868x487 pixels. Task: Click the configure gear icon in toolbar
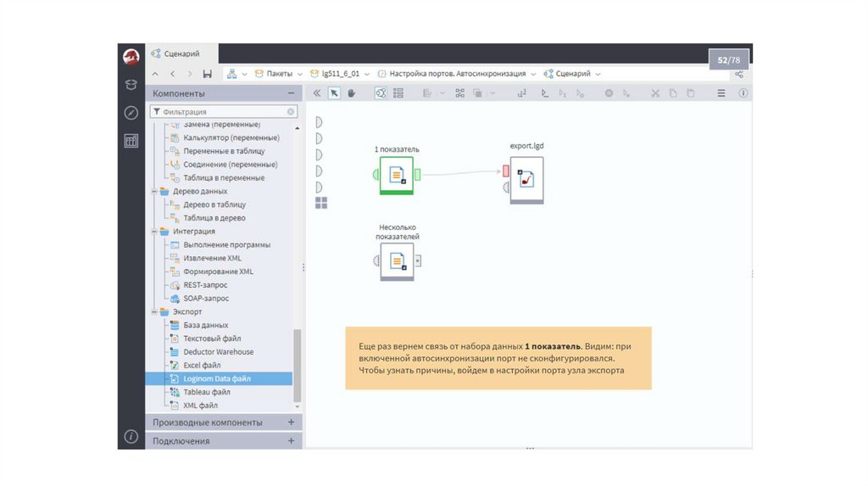609,93
